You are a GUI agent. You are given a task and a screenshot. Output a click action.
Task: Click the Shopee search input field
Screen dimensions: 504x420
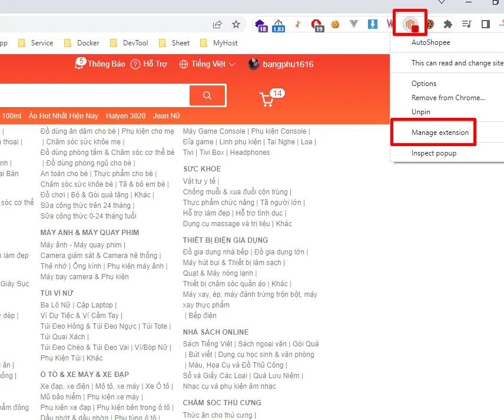[94, 95]
